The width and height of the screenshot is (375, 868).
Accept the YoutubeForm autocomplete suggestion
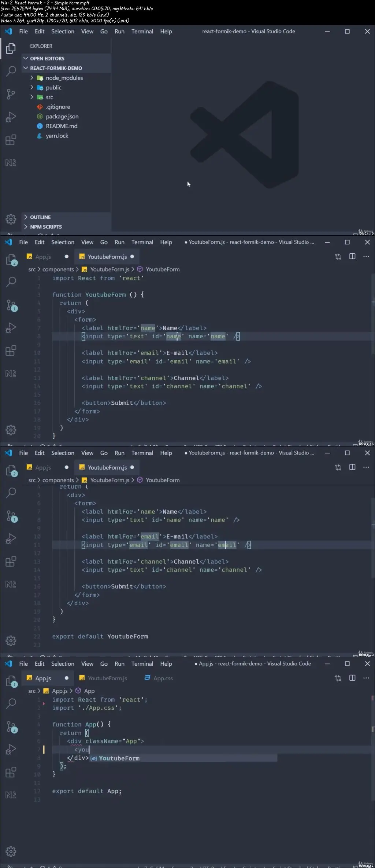(x=119, y=758)
